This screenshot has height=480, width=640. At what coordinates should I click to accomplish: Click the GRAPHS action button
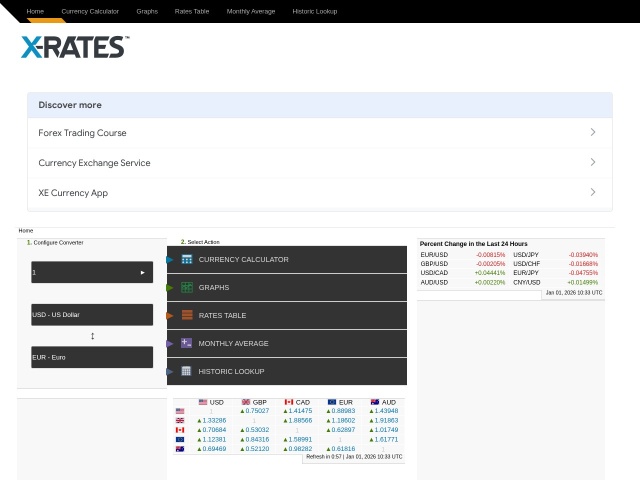[x=287, y=287]
